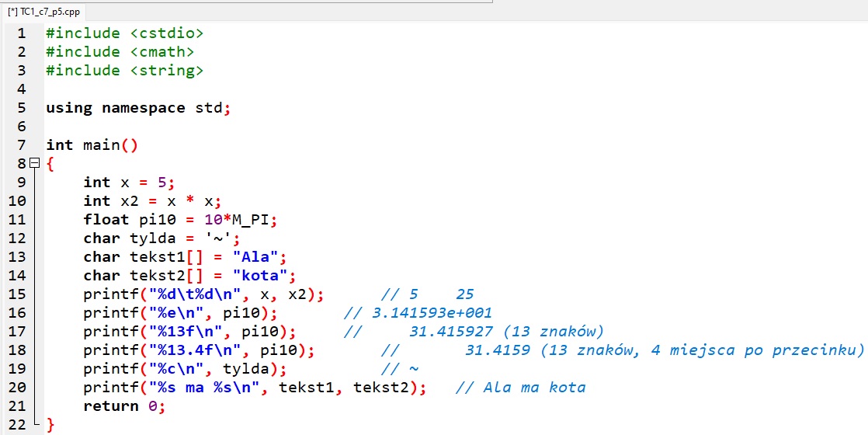Click the int main() declaration
868x435 pixels.
pos(92,145)
